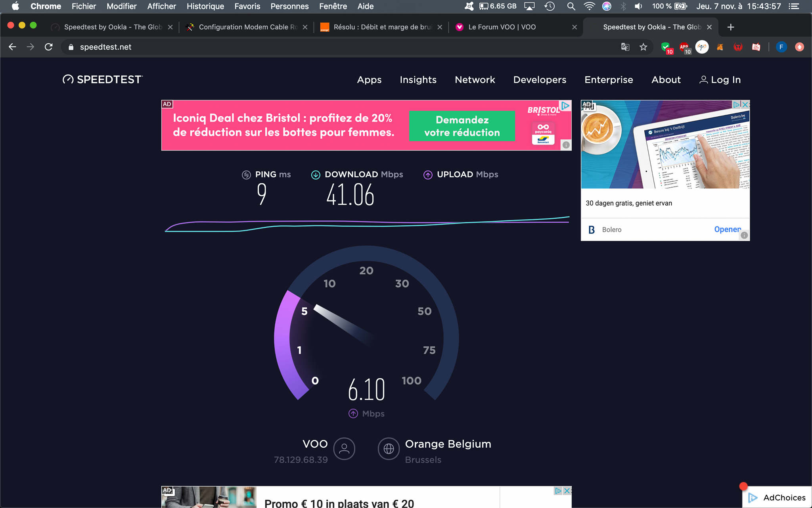Viewport: 812px width, 508px height.
Task: Open the Developers navigation link
Action: pyautogui.click(x=540, y=80)
